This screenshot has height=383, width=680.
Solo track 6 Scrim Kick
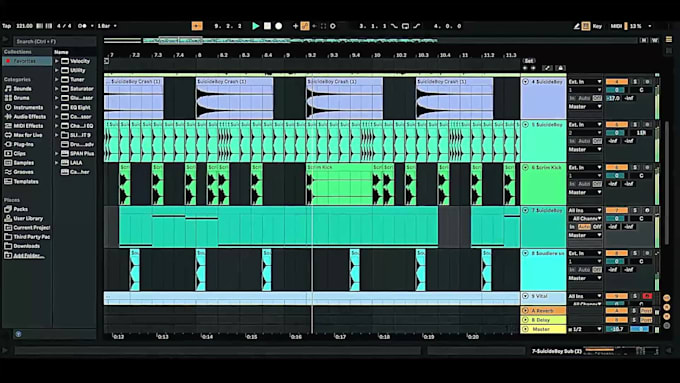[635, 167]
